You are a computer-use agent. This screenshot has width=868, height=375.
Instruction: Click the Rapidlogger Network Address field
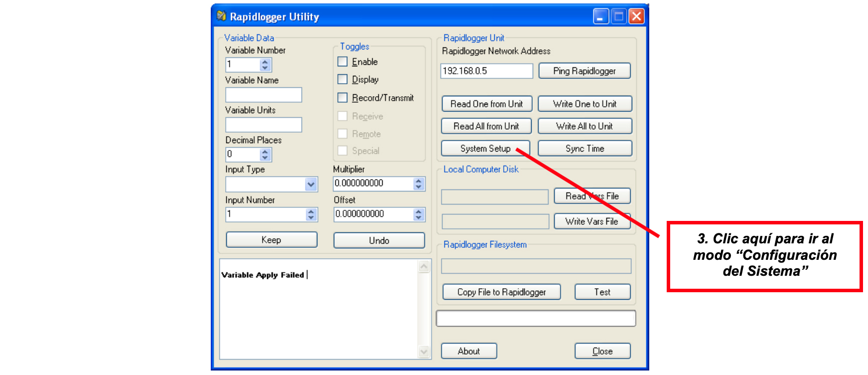point(487,71)
